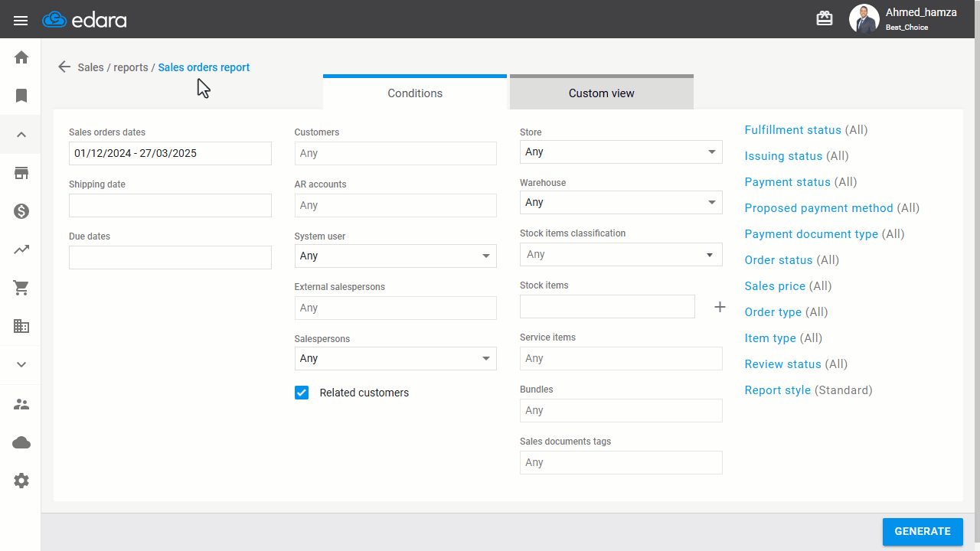The image size is (980, 551).
Task: Open the people icon in sidebar
Action: (21, 404)
